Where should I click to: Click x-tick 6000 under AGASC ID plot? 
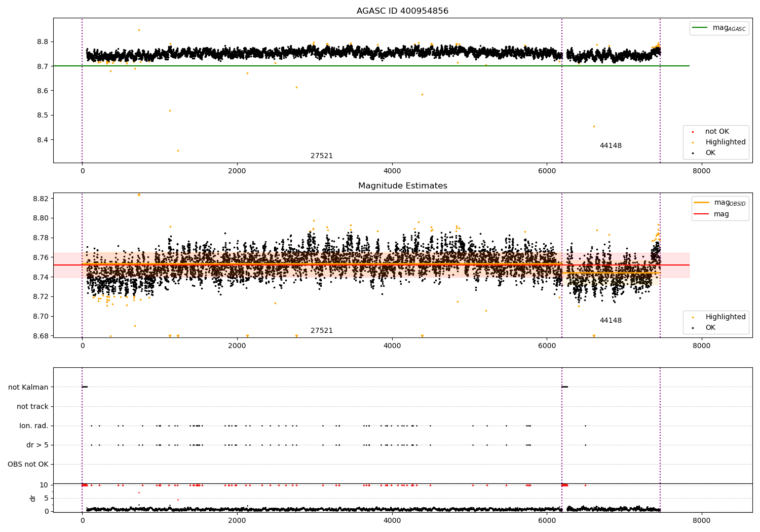[547, 171]
